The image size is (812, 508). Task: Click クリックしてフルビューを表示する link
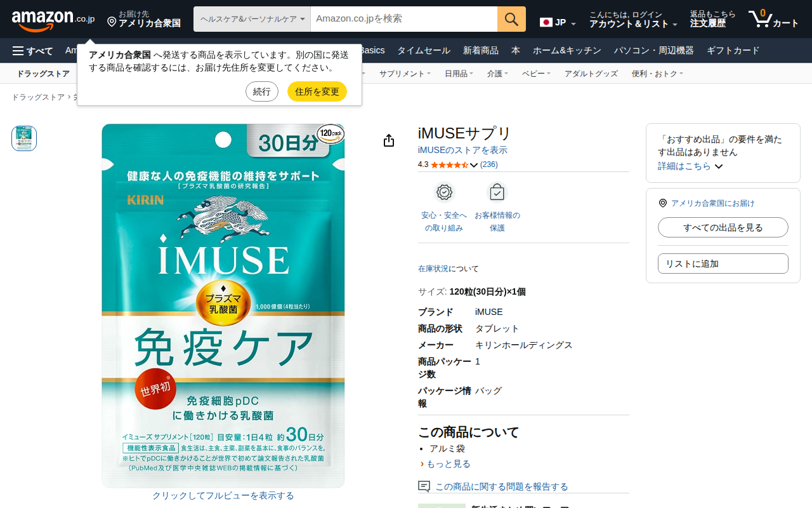tap(223, 495)
